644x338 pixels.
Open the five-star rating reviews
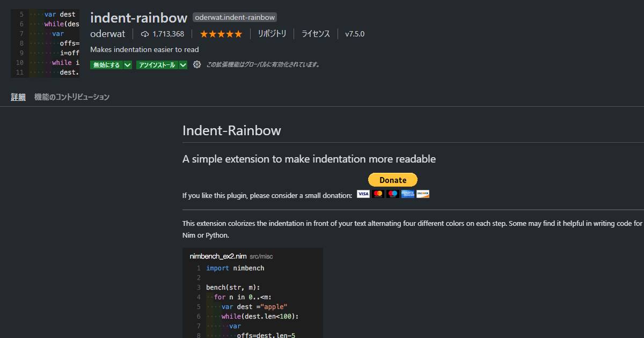(221, 34)
